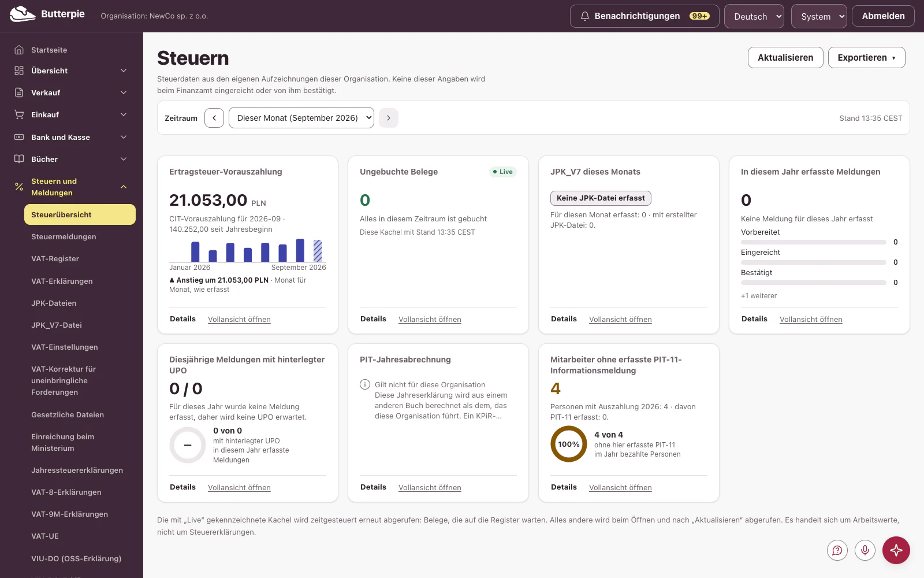
Task: Click the Keine JPK-Datei erfasst badge
Action: (601, 198)
